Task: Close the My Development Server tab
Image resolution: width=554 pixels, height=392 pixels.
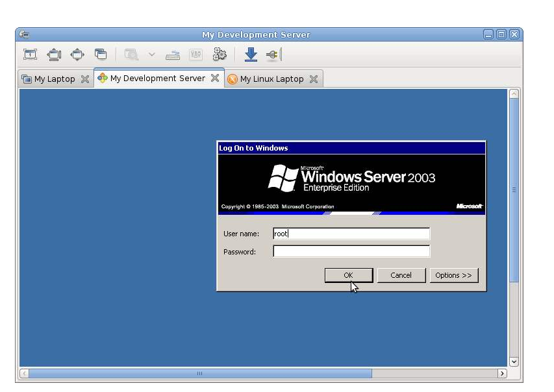Action: click(x=215, y=78)
